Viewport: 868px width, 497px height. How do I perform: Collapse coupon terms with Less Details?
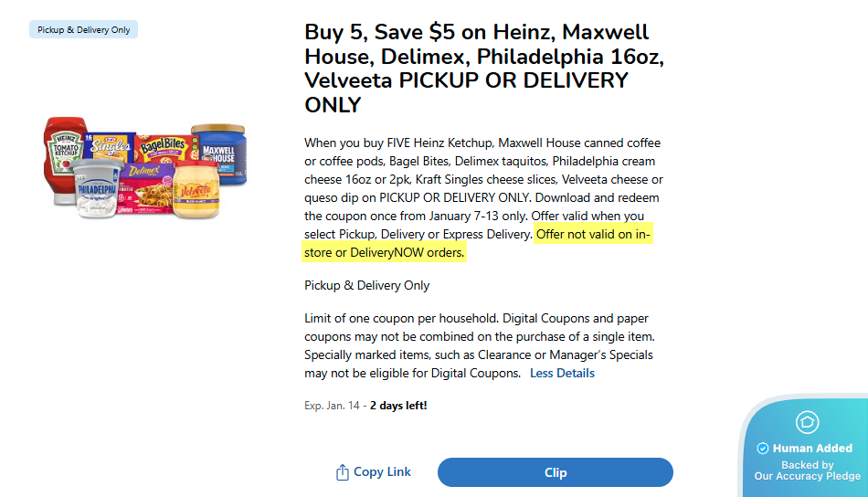tap(562, 373)
